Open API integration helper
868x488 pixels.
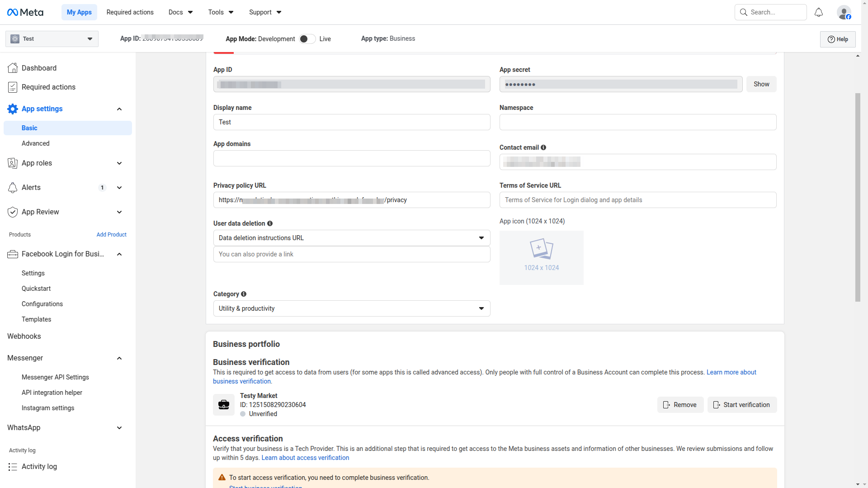(x=52, y=393)
